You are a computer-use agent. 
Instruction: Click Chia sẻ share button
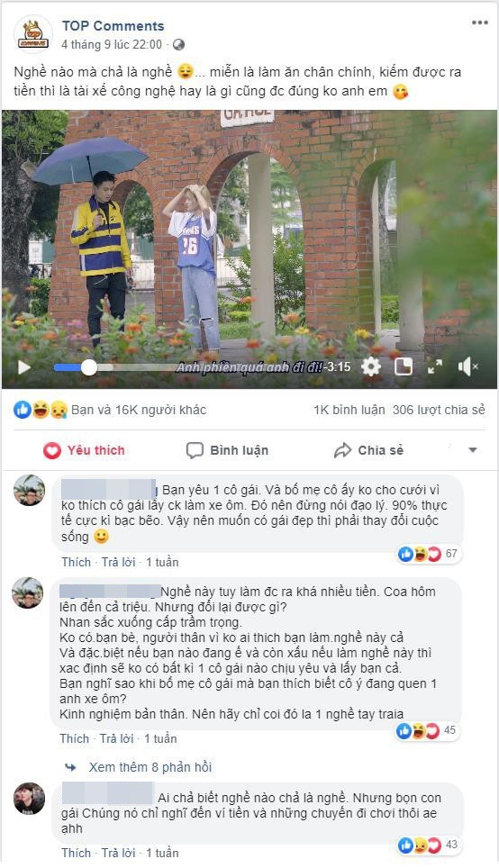369,450
